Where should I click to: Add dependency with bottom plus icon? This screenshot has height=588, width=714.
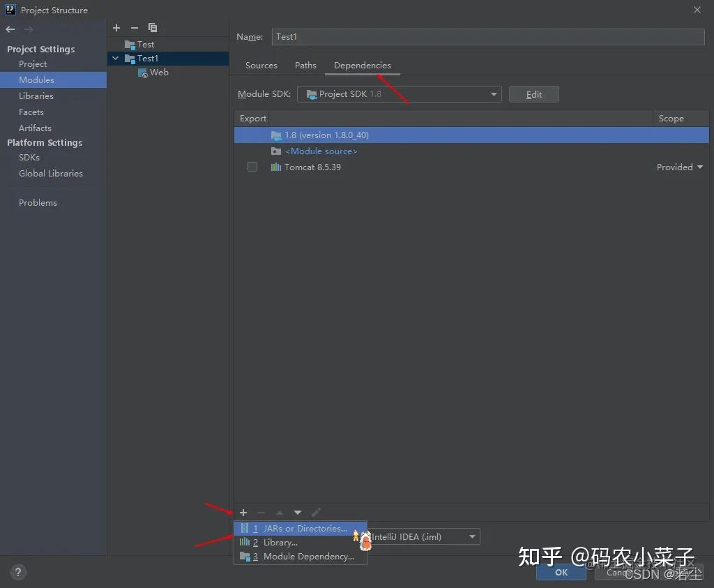click(x=243, y=513)
